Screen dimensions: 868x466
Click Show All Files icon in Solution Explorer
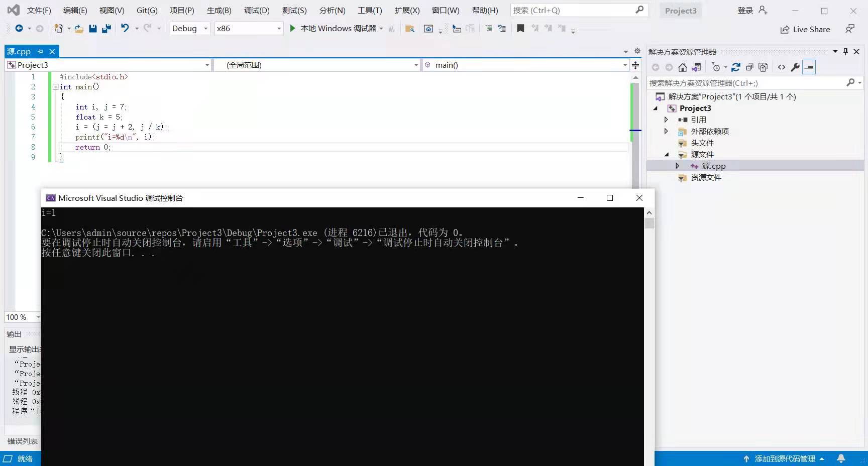coord(763,67)
